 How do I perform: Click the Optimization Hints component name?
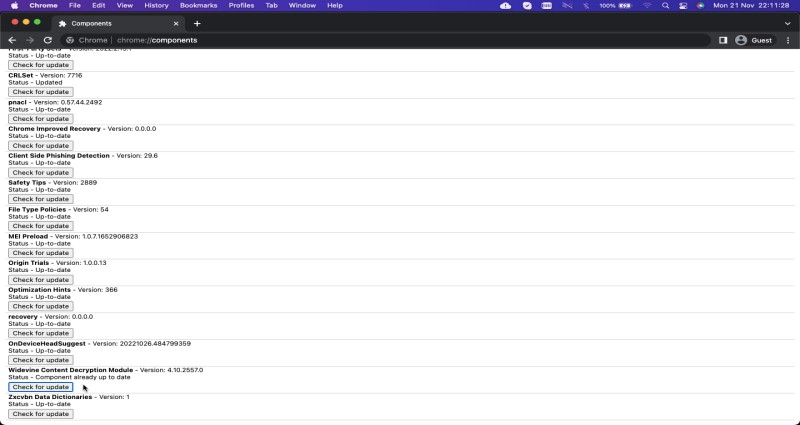point(39,290)
